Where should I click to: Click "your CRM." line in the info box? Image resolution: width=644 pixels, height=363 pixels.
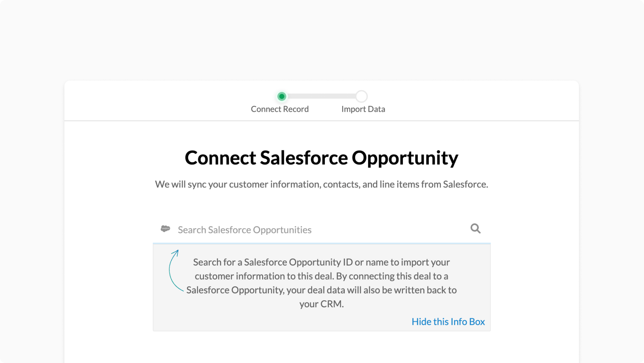pyautogui.click(x=321, y=304)
